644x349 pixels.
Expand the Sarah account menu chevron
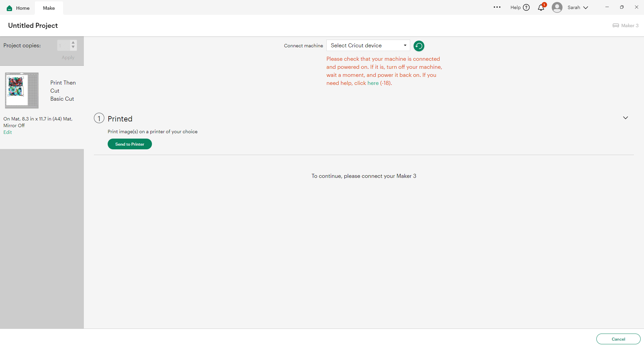coord(586,8)
